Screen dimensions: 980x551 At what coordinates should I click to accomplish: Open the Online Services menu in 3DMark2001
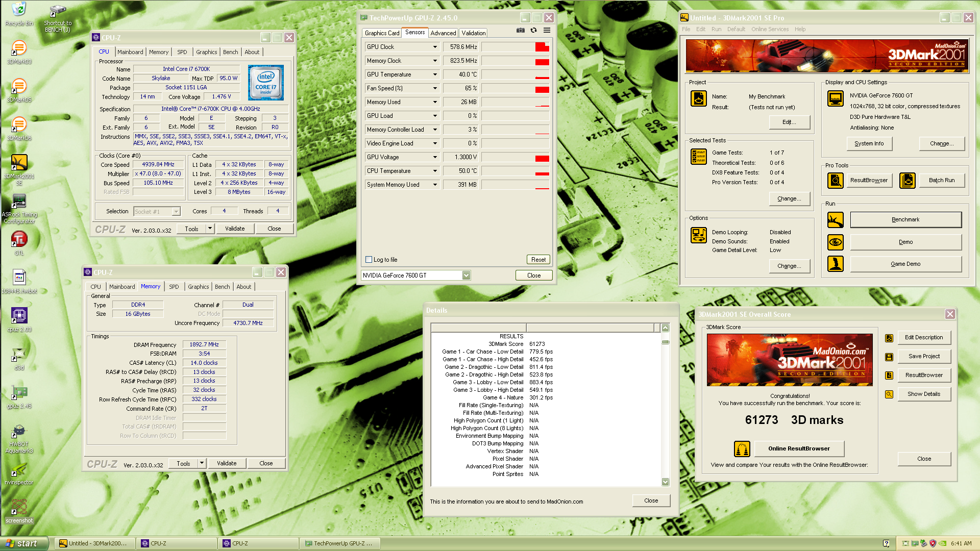tap(770, 29)
